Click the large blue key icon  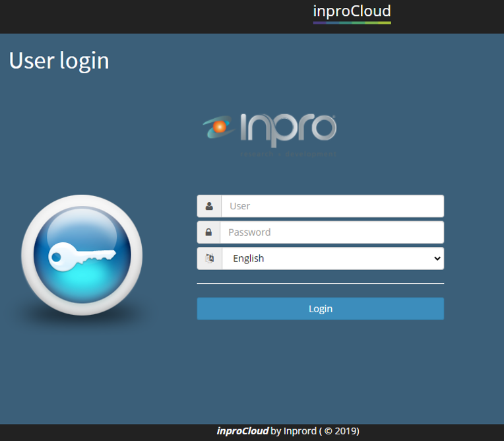point(82,255)
